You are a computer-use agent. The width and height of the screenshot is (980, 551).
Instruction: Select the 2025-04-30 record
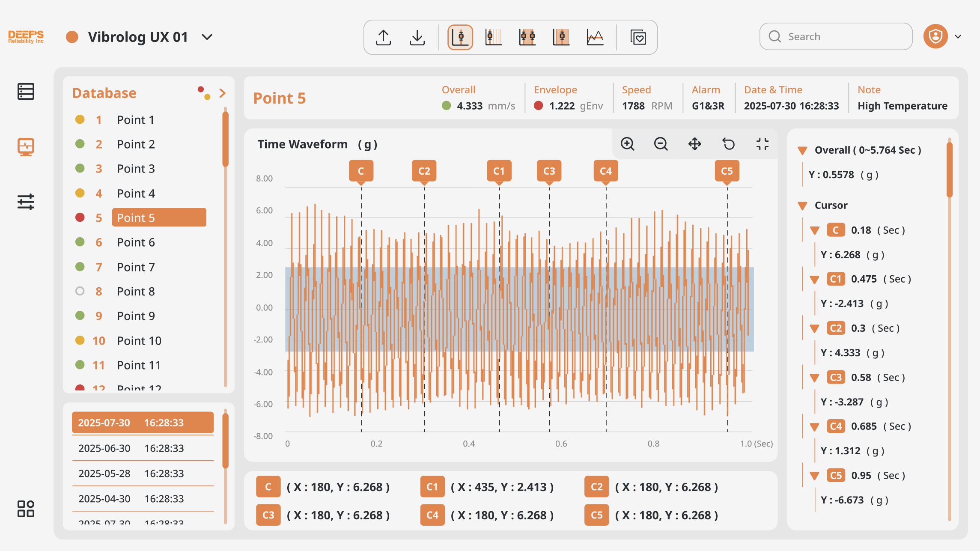pyautogui.click(x=143, y=499)
